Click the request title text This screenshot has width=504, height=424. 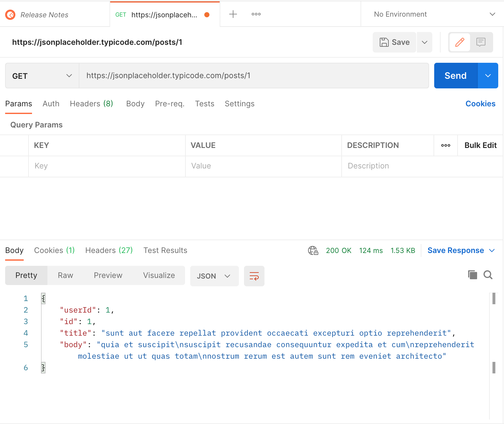click(x=97, y=42)
